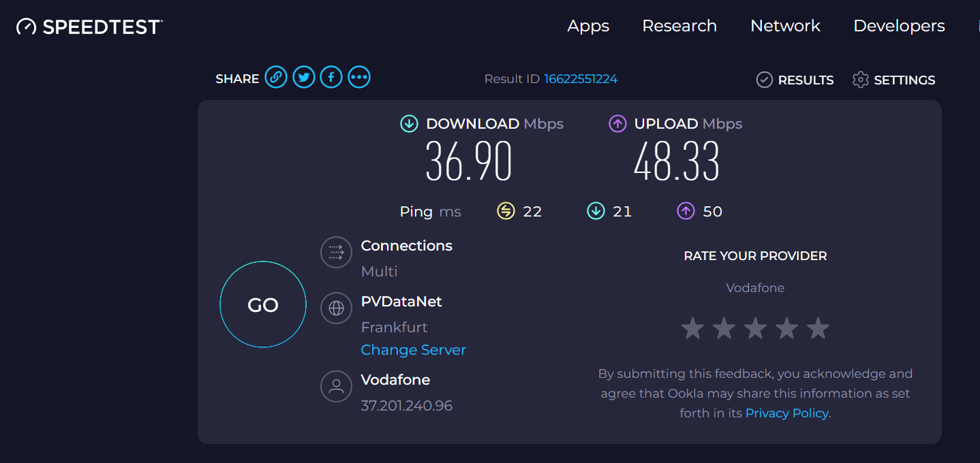Rate provider four stars
The height and width of the screenshot is (463, 980).
786,328
